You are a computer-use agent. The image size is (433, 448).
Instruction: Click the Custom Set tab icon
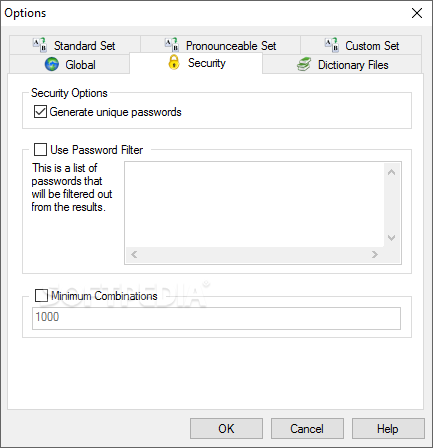pos(332,45)
